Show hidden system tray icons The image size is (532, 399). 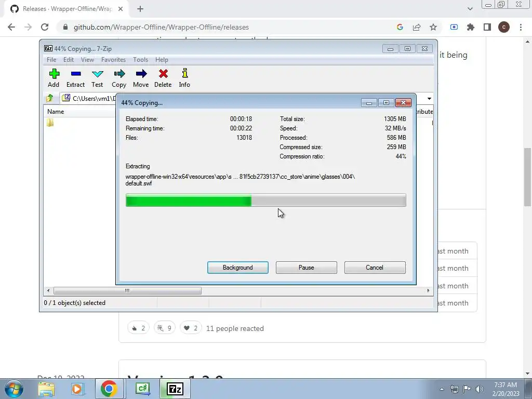coord(442,389)
